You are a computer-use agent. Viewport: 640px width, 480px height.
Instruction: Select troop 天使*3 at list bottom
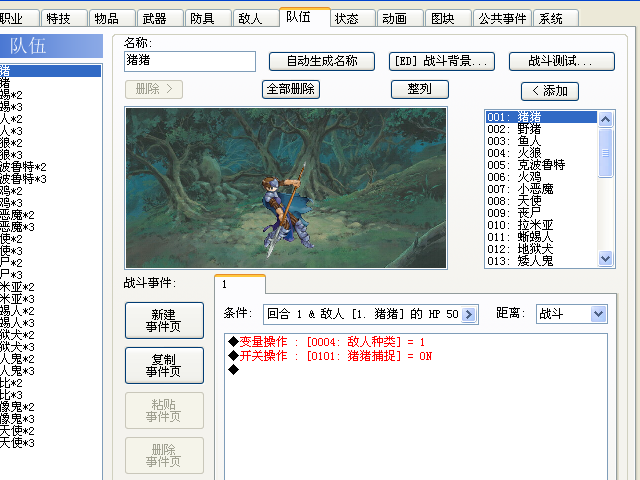point(50,443)
